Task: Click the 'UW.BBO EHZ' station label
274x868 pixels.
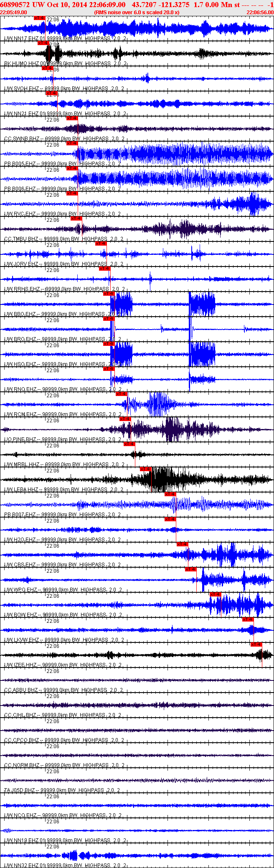Action: coord(20,314)
